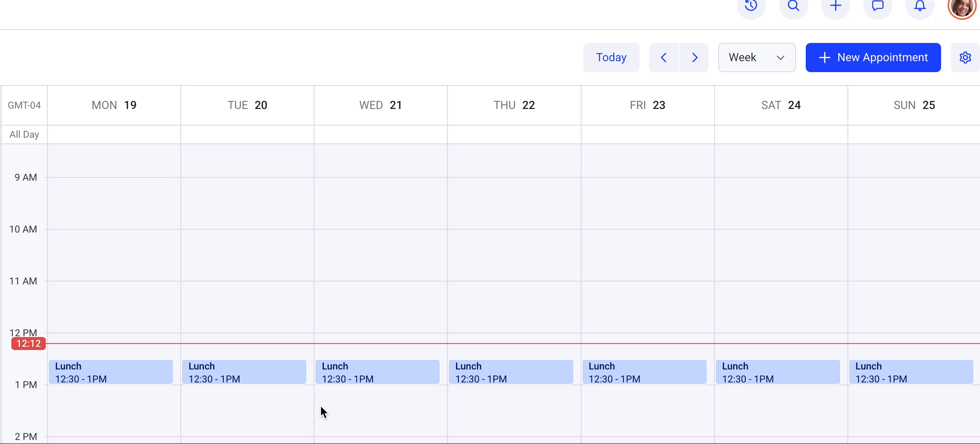Viewport: 980px width, 444px height.
Task: Open the Week view dropdown
Action: [756, 57]
